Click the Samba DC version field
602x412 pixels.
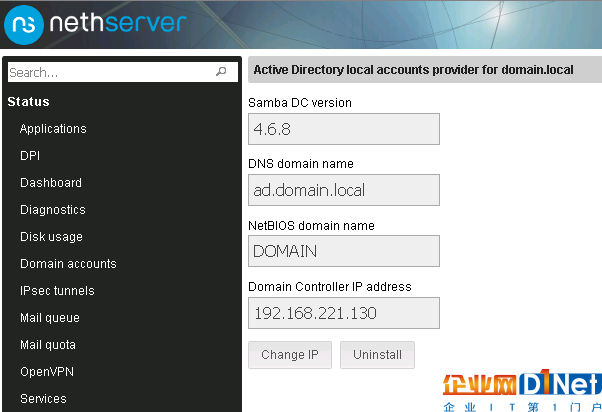(x=344, y=129)
